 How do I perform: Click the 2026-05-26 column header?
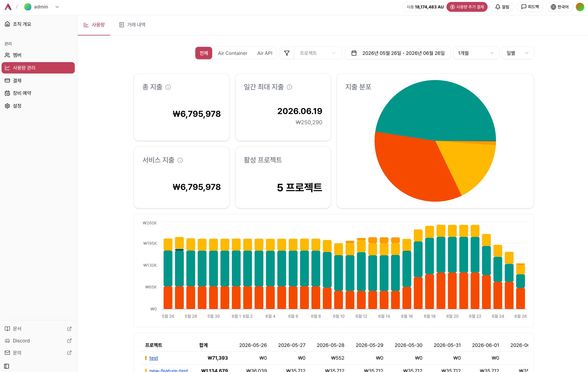click(253, 345)
